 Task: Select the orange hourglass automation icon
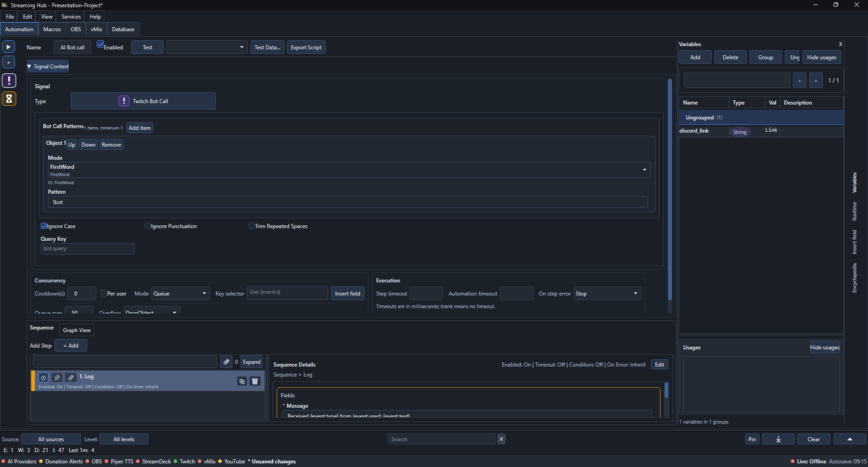point(9,99)
